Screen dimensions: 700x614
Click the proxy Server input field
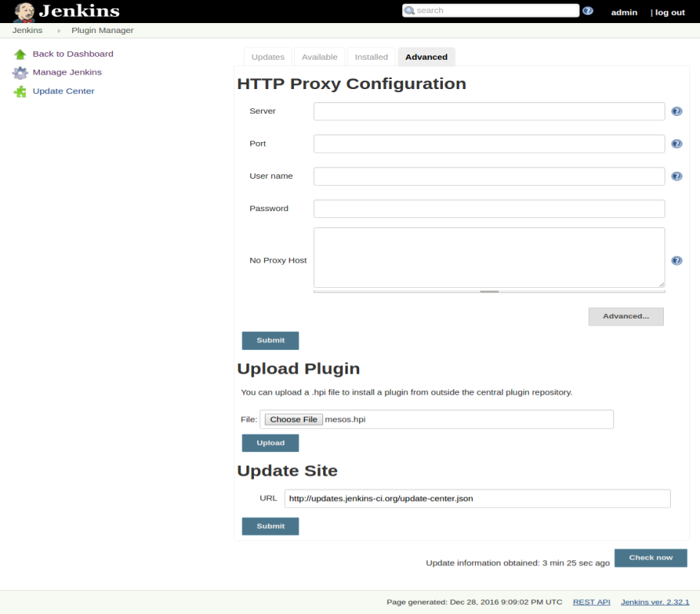(x=489, y=111)
